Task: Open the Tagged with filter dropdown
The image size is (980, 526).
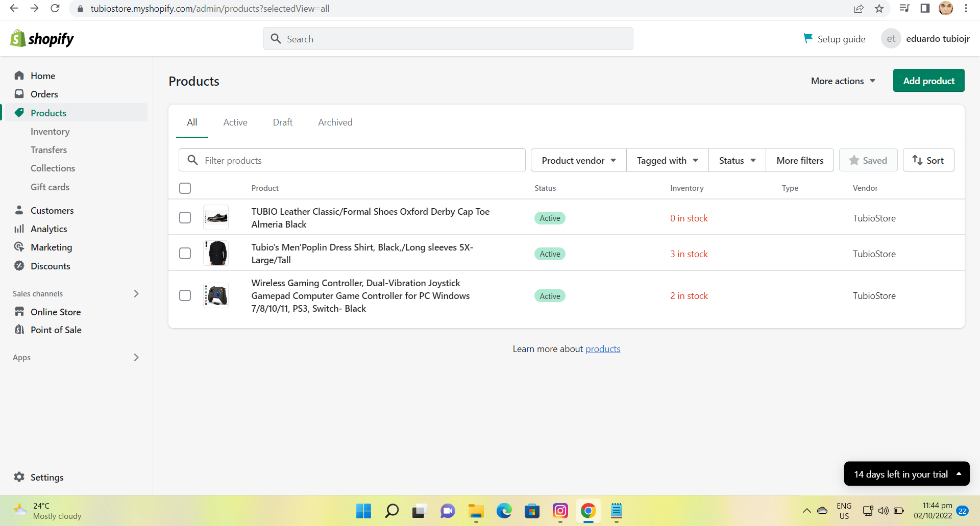Action: click(x=667, y=160)
